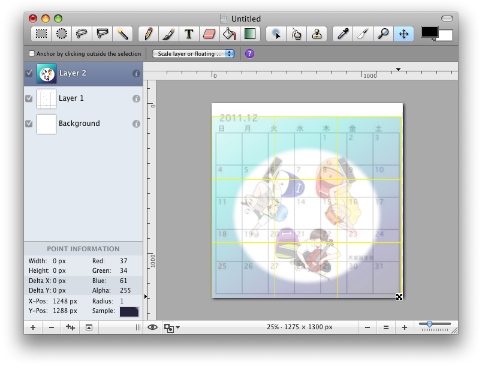The width and height of the screenshot is (482, 370).
Task: Activate the text tool
Action: [x=189, y=34]
